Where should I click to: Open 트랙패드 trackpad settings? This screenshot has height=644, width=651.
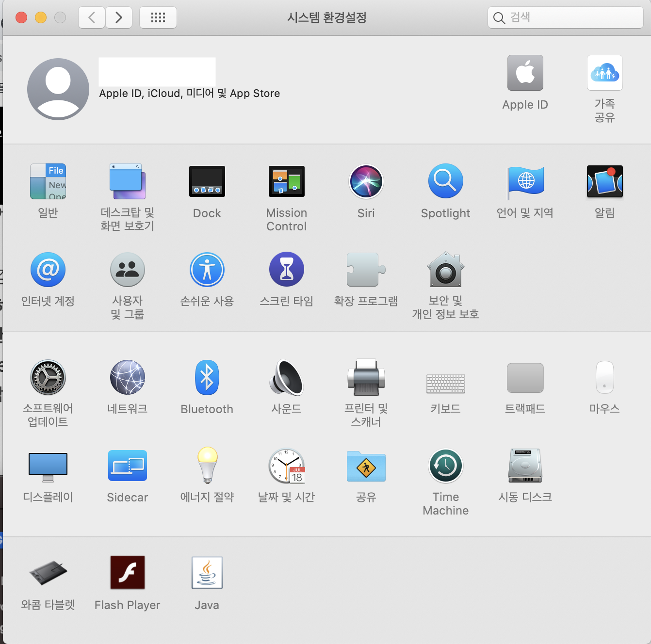point(525,378)
